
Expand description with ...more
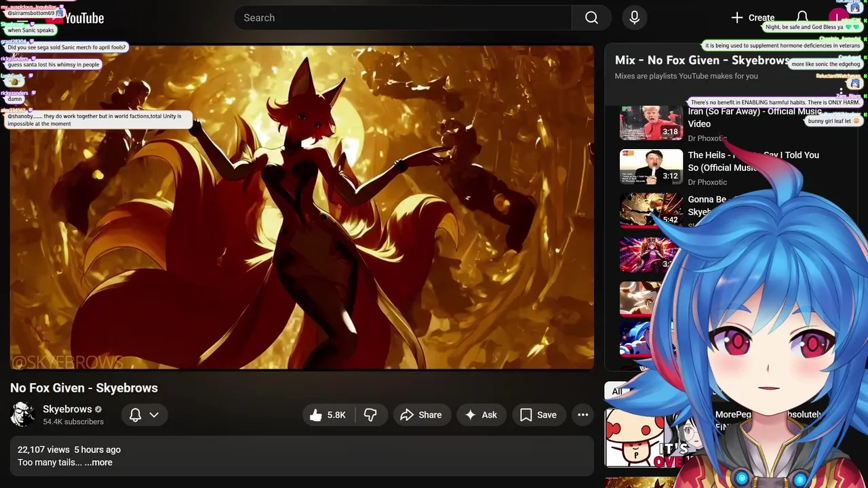[x=98, y=462]
